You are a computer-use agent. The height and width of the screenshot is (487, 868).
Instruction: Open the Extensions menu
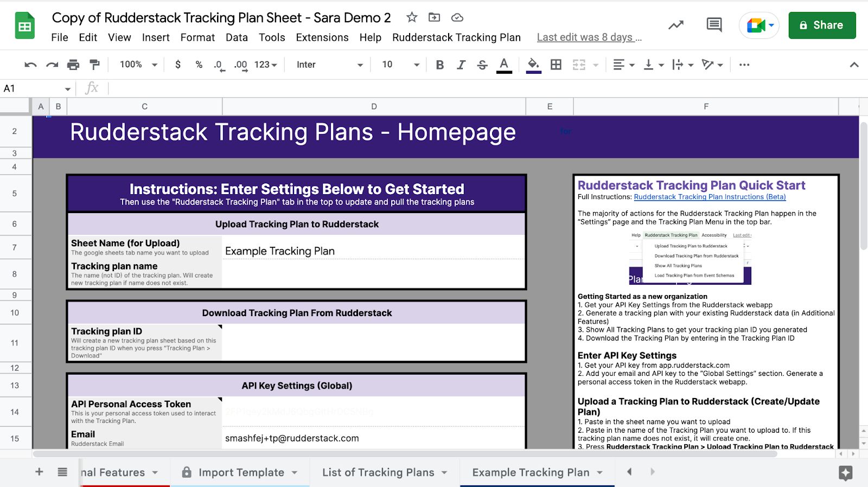(x=322, y=37)
